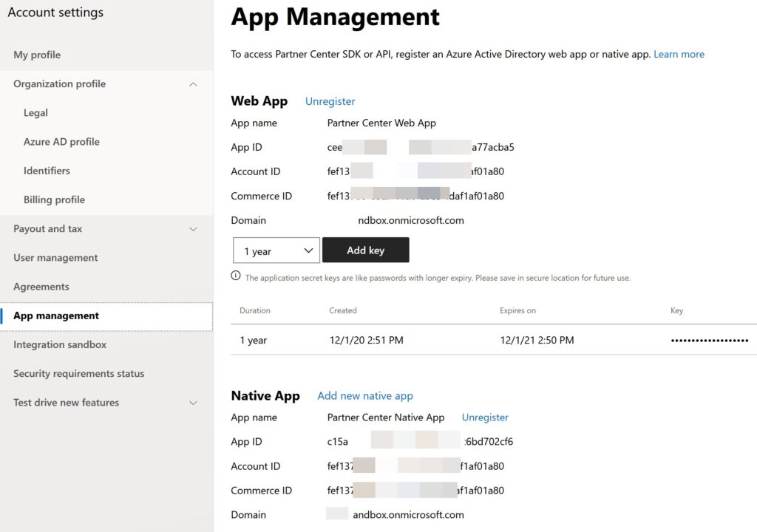Click the Account settings heading
Screen dimensions: 757x532
[55, 13]
